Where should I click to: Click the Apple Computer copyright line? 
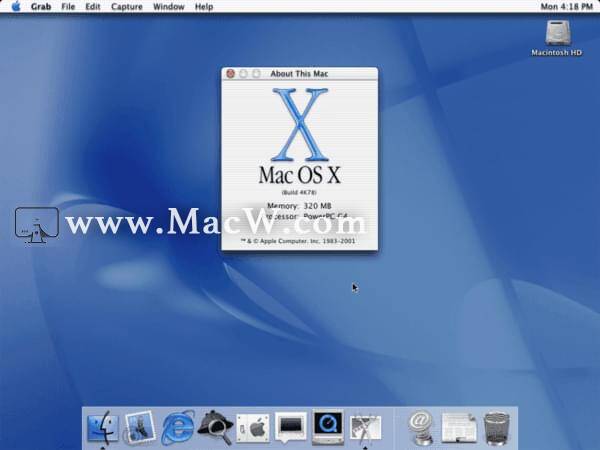coord(298,241)
